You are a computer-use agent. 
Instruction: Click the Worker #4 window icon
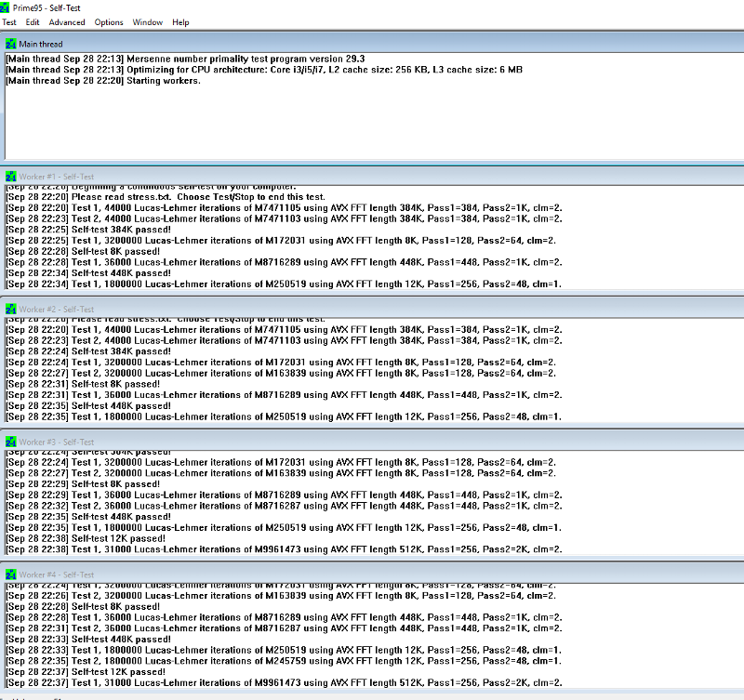[x=11, y=575]
